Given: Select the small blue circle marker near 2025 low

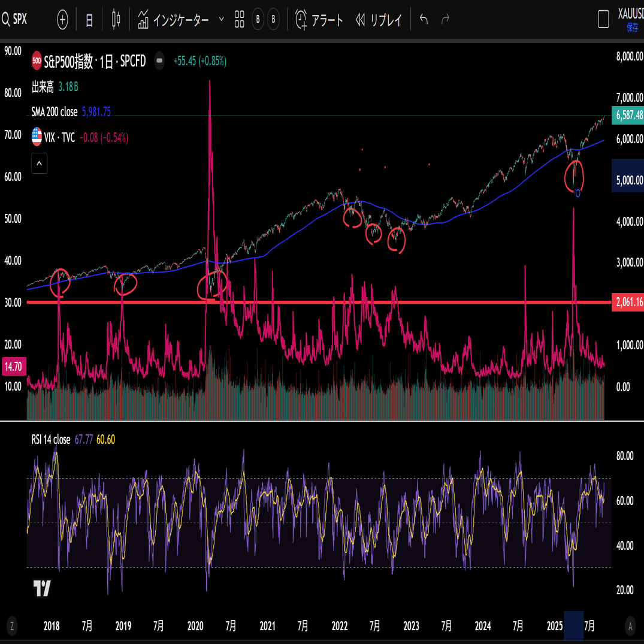Looking at the screenshot, I should 578,193.
